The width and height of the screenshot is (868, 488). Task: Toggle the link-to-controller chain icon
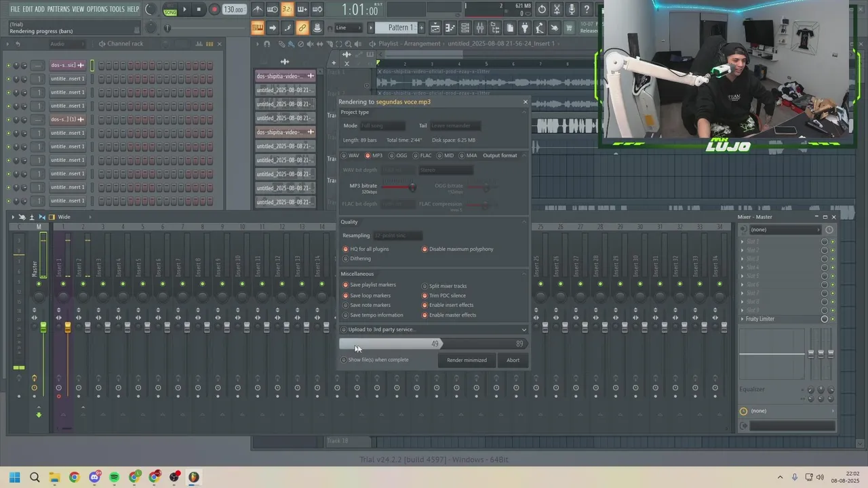[302, 28]
